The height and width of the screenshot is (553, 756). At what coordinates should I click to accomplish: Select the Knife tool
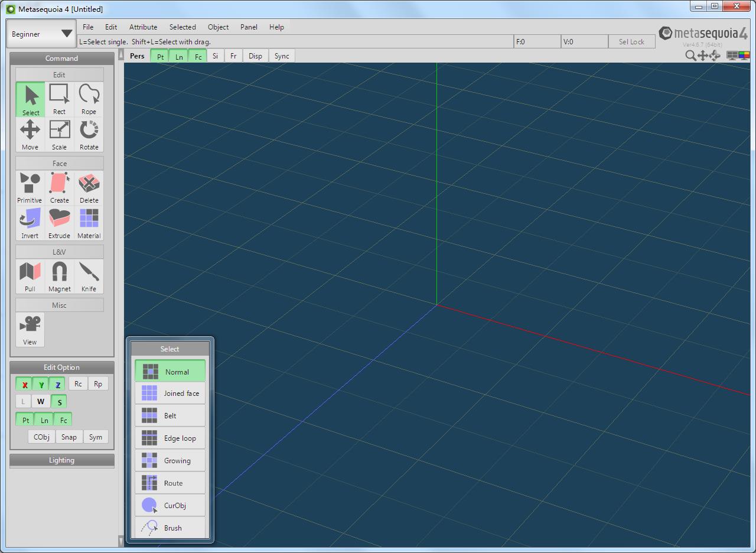pos(89,276)
